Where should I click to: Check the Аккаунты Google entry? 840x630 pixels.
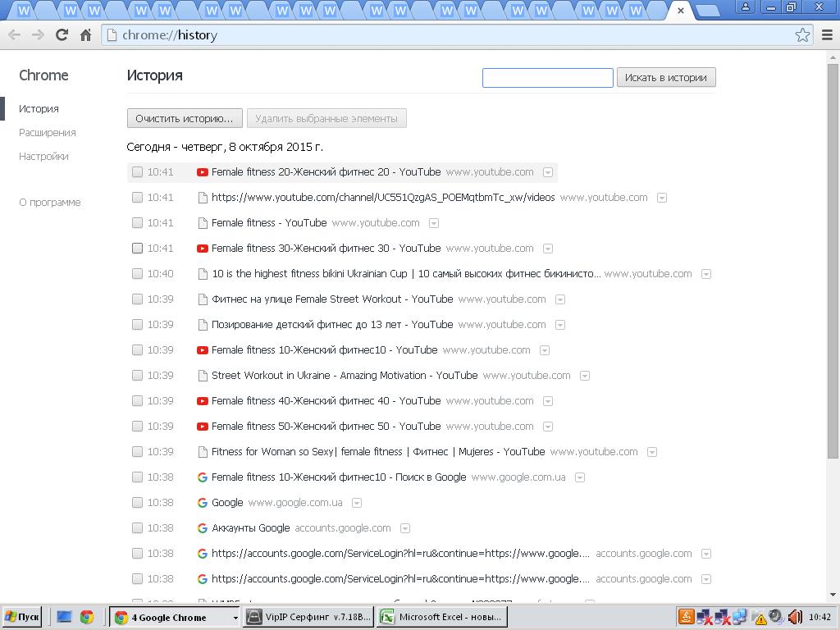click(x=137, y=528)
